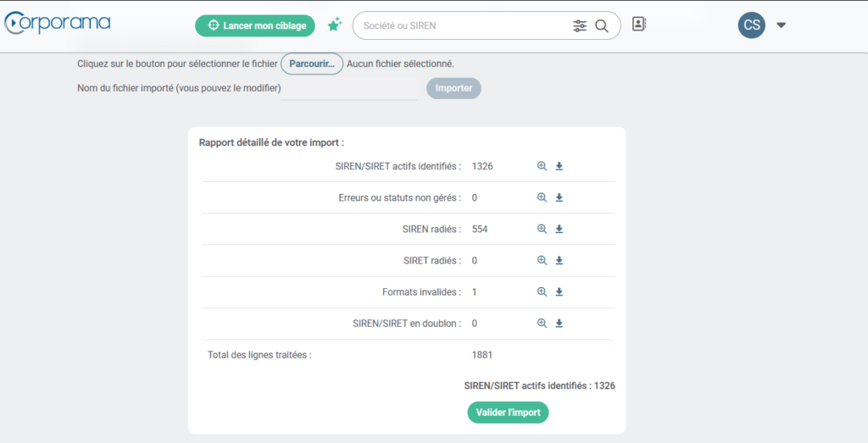Image resolution: width=868 pixels, height=443 pixels.
Task: Click Valider l'import button
Action: (508, 413)
